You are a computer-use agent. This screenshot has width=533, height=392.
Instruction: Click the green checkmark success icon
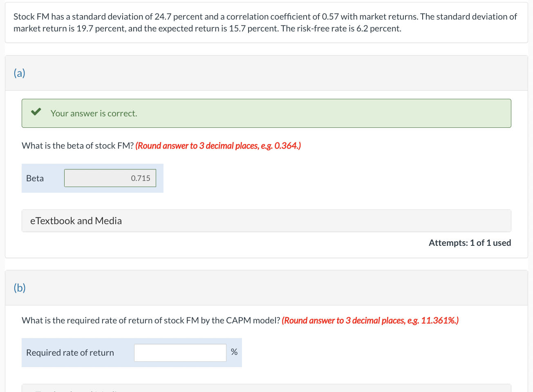36,111
